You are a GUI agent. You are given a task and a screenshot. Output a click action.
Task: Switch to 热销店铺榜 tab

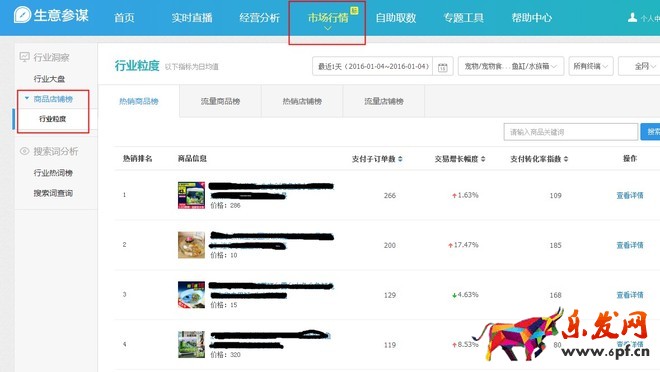tap(302, 101)
